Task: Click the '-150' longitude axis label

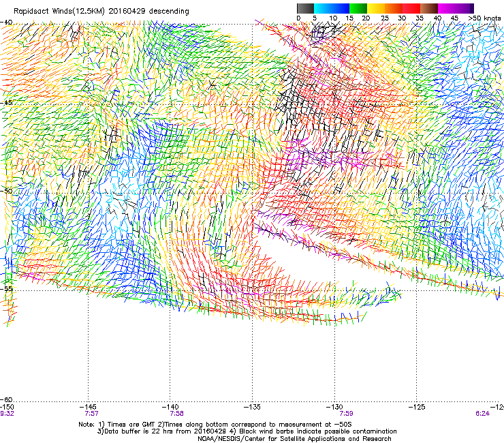Action: coord(7,407)
